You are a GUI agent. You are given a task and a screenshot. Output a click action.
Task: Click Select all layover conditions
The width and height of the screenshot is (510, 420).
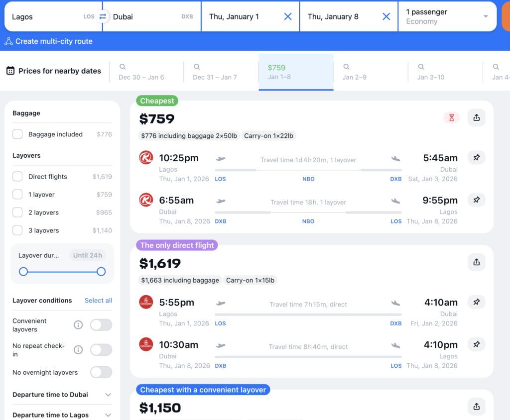[98, 301]
